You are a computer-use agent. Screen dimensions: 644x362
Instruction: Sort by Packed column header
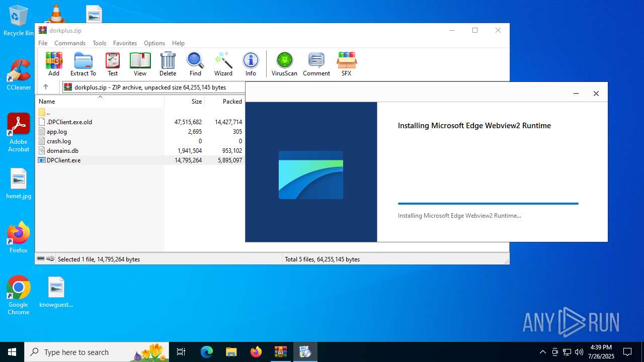pyautogui.click(x=225, y=101)
